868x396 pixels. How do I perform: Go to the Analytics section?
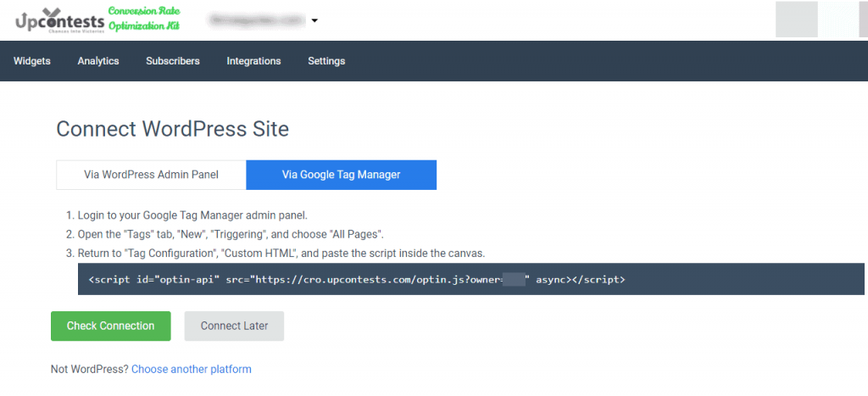click(98, 61)
